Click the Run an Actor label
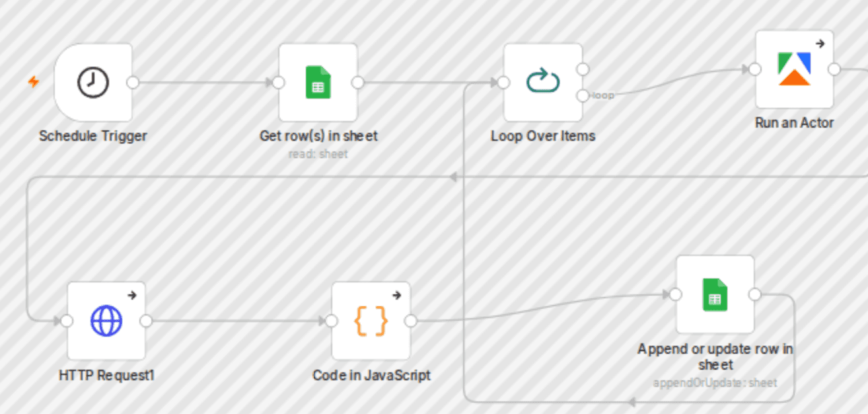The height and width of the screenshot is (414, 868). point(795,123)
